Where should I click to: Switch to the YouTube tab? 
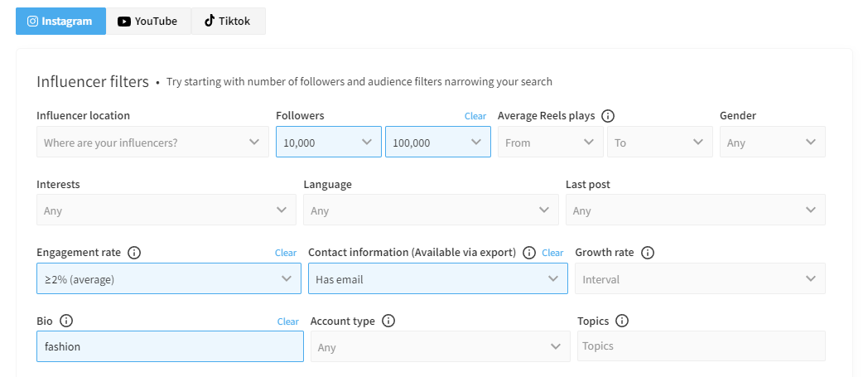click(x=148, y=22)
